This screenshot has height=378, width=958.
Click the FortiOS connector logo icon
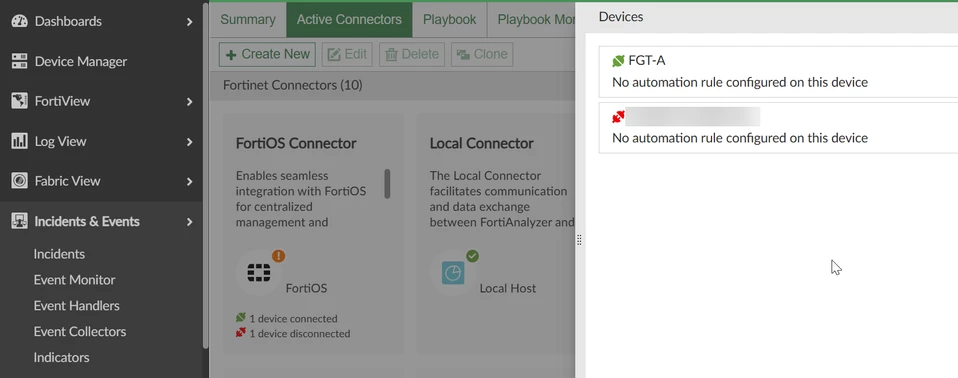(258, 272)
